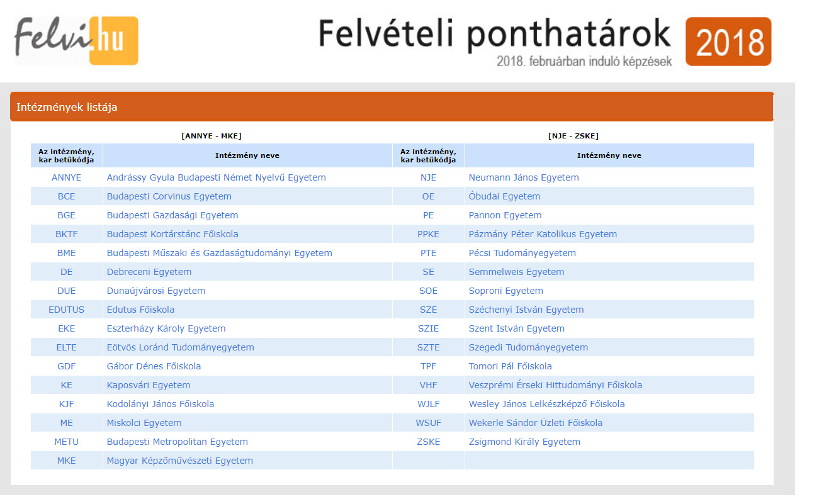Click the DE institution code
Image resolution: width=824 pixels, height=504 pixels.
click(x=67, y=272)
